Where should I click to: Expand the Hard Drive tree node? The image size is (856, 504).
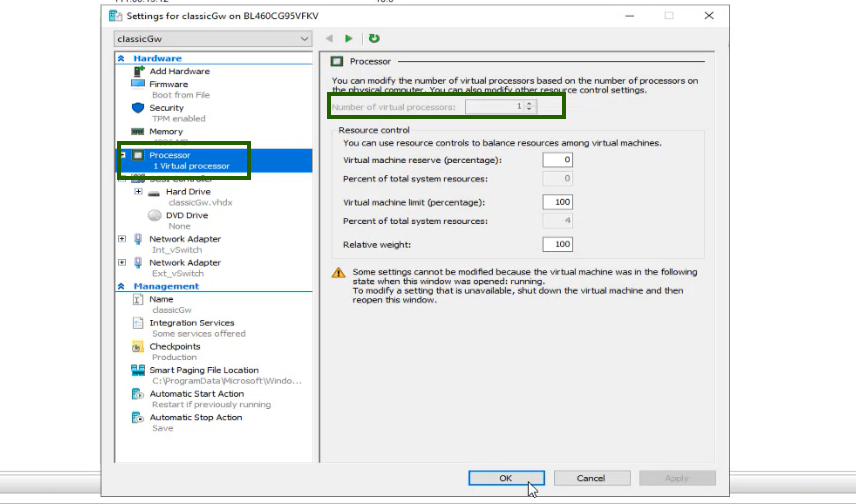click(138, 191)
